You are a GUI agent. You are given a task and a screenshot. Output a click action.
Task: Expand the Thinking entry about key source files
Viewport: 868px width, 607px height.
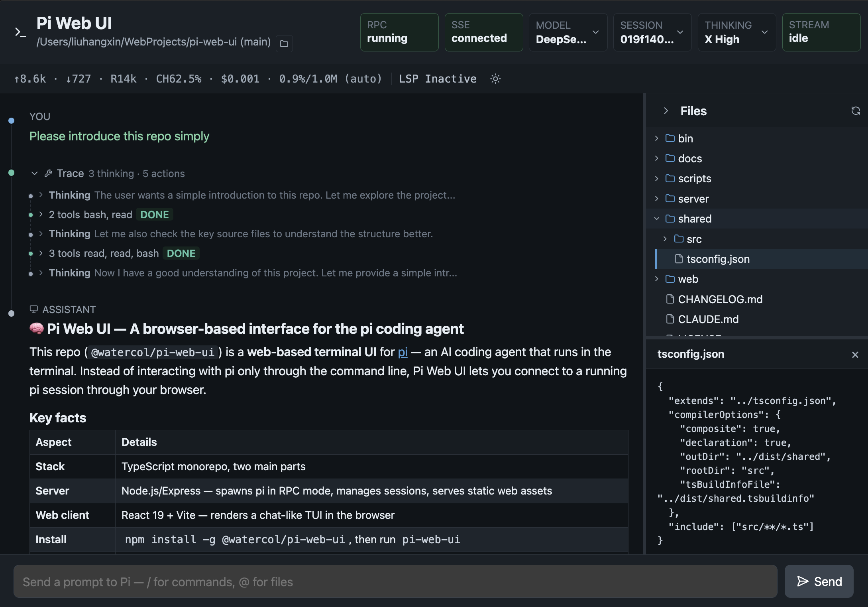click(41, 234)
